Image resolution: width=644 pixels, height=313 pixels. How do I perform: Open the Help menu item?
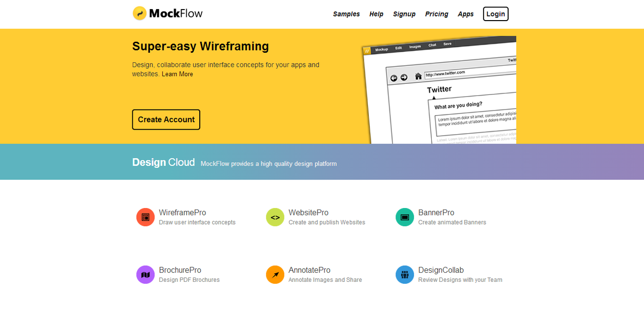click(x=376, y=14)
